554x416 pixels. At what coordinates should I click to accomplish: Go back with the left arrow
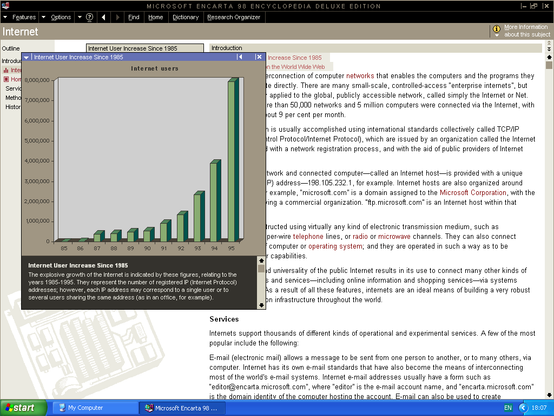(104, 17)
